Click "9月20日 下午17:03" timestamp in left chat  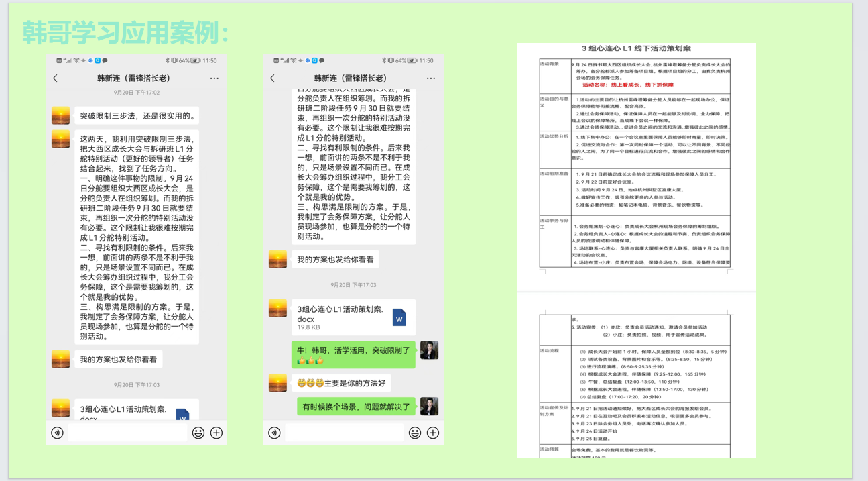coord(137,385)
